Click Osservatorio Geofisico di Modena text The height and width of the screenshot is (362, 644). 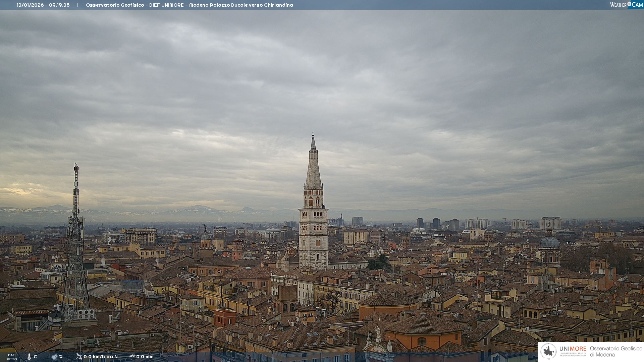(616, 351)
